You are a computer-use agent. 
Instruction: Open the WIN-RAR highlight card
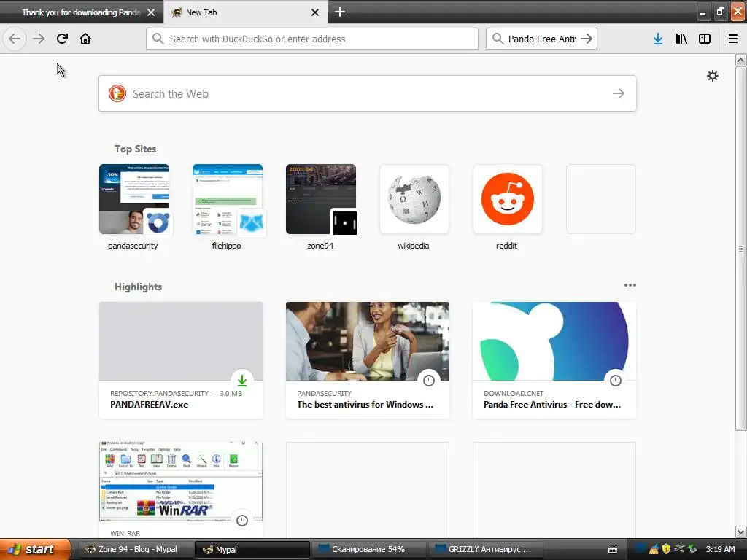181,489
